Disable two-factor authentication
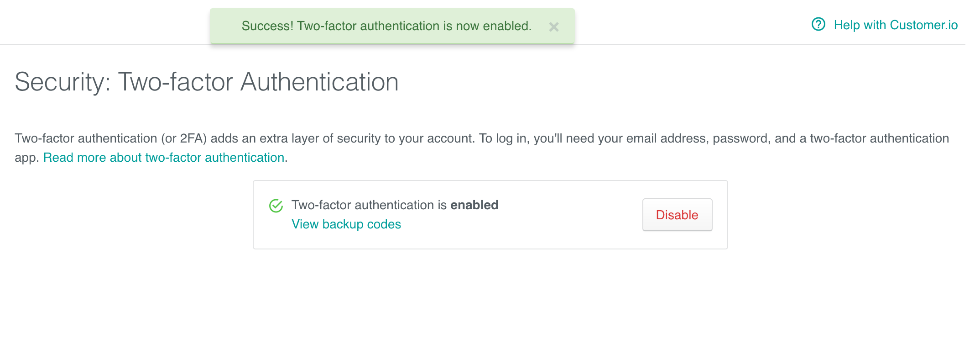The height and width of the screenshot is (360, 980). [x=677, y=215]
